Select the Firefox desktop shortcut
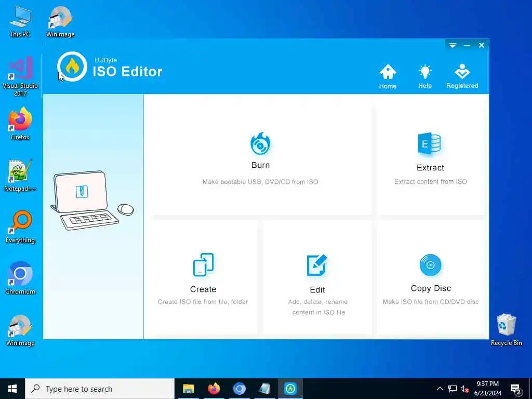This screenshot has height=399, width=532. pyautogui.click(x=20, y=124)
